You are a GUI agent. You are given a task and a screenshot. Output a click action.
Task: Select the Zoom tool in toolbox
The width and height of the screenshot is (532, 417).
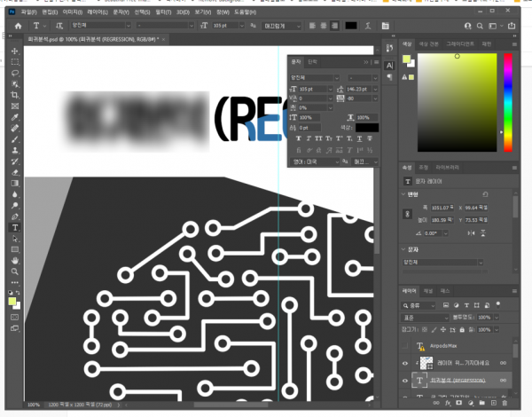(x=14, y=271)
